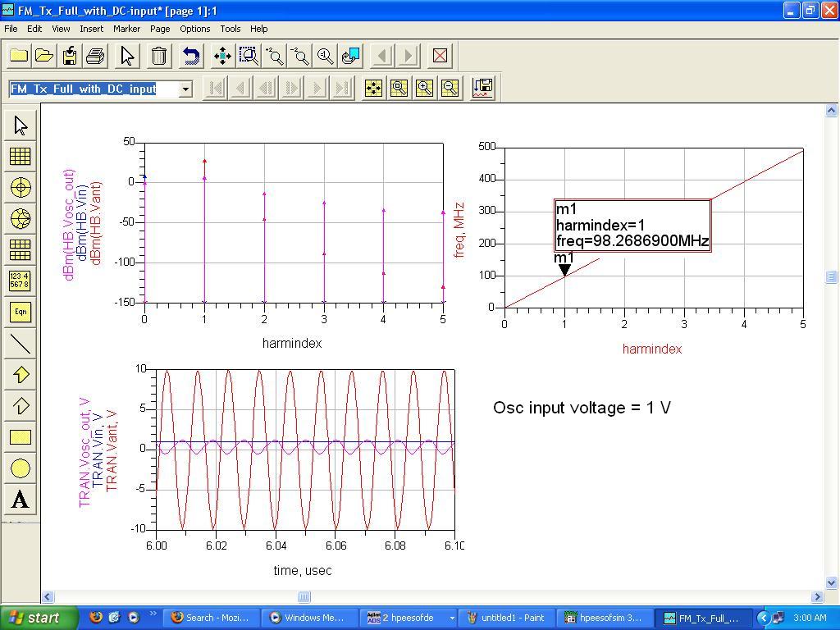Screen dimensions: 840x630
Task: Switch to untitled1 - Paint taskbar button
Action: point(505,618)
